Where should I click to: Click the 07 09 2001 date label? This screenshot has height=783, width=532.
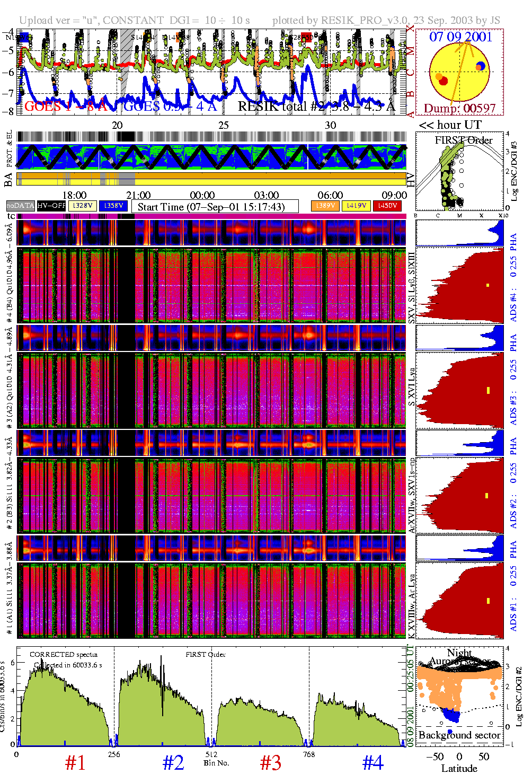coord(460,37)
